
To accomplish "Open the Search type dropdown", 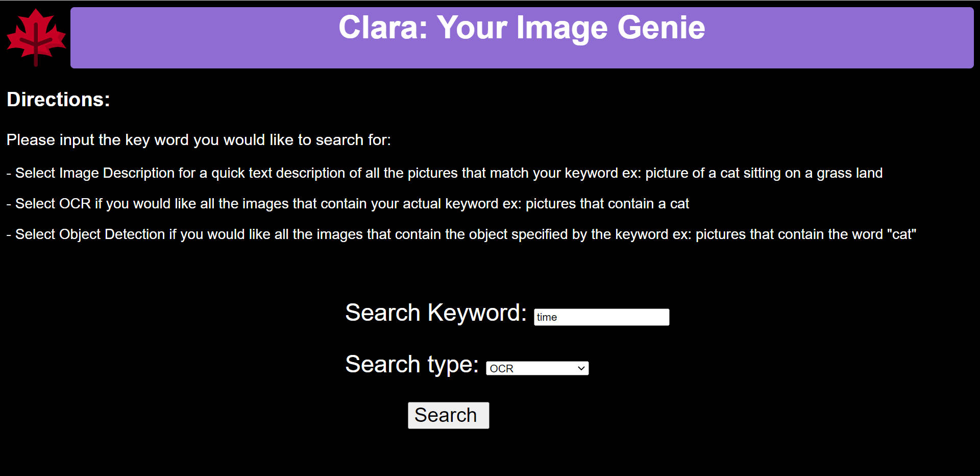I will coord(537,368).
